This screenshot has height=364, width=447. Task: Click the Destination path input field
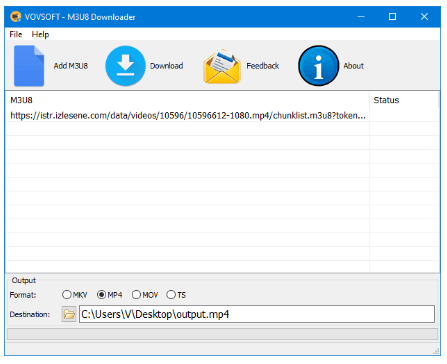[257, 314]
